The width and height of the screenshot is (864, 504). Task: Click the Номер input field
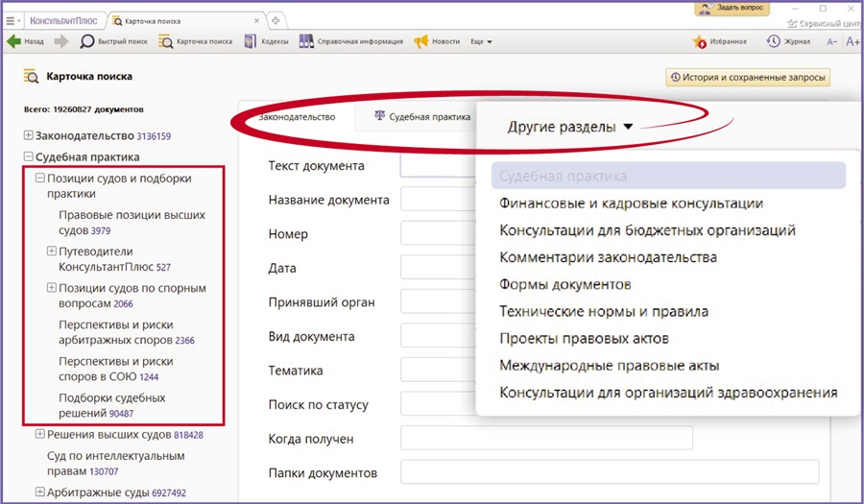(438, 233)
